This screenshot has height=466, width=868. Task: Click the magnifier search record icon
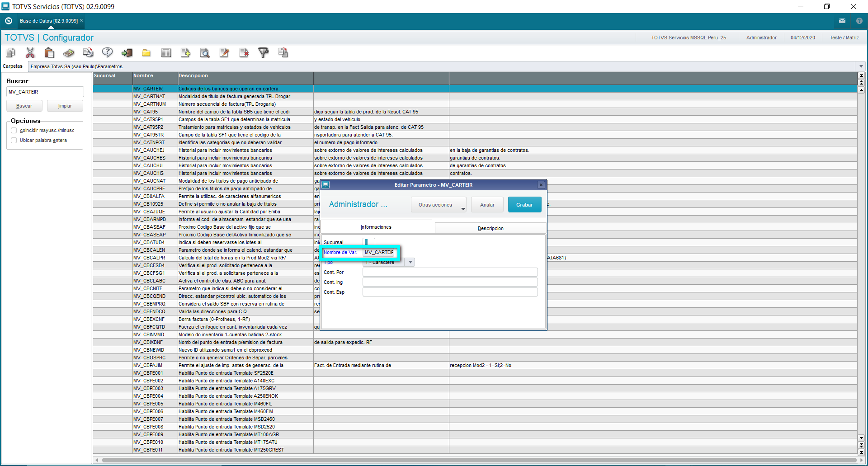coord(205,53)
